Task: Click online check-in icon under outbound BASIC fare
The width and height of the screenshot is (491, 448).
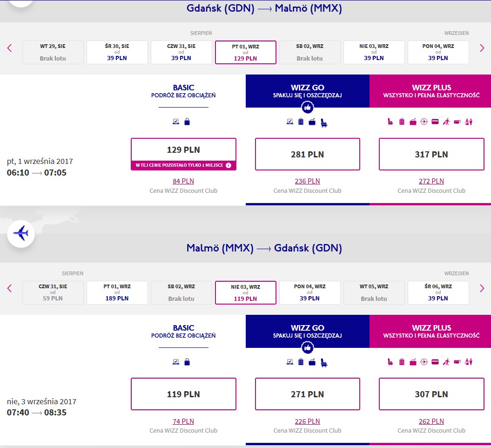Action: [x=176, y=122]
